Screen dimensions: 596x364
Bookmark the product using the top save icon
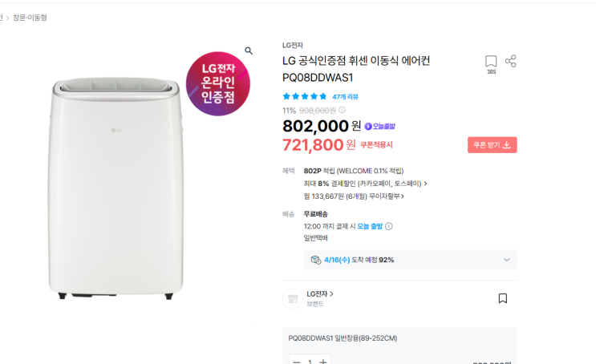(491, 62)
